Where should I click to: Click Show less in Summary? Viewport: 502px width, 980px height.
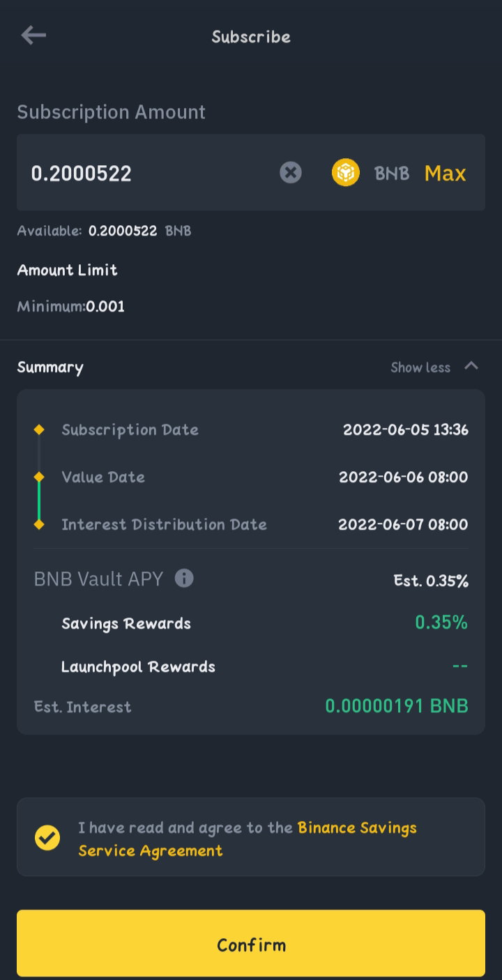click(x=420, y=367)
